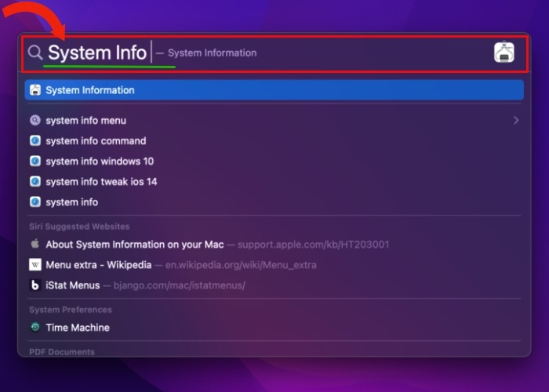549x392 pixels.
Task: Click the Wikipedia W icon
Action: tap(35, 265)
